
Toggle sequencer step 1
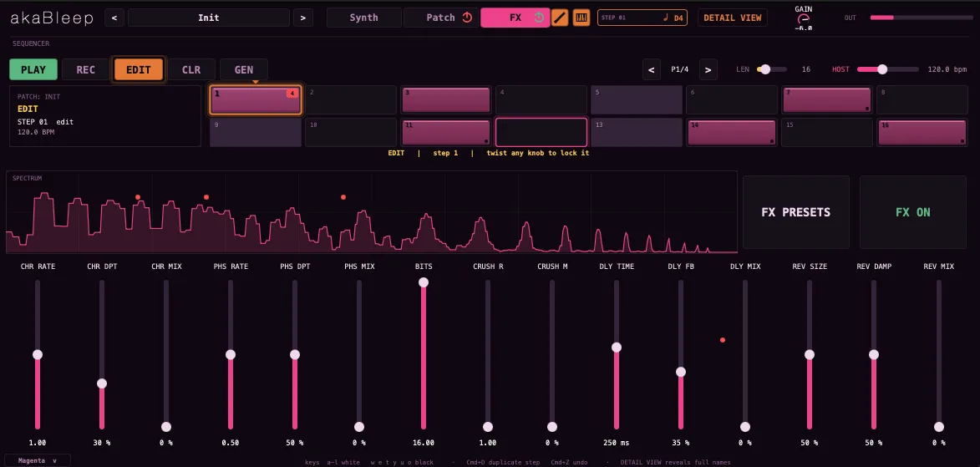[x=256, y=100]
